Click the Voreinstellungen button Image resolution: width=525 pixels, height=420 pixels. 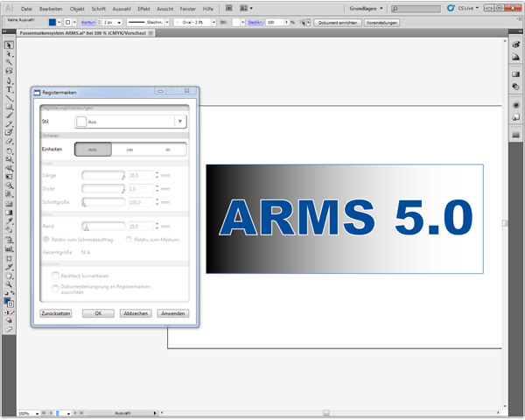coord(381,23)
